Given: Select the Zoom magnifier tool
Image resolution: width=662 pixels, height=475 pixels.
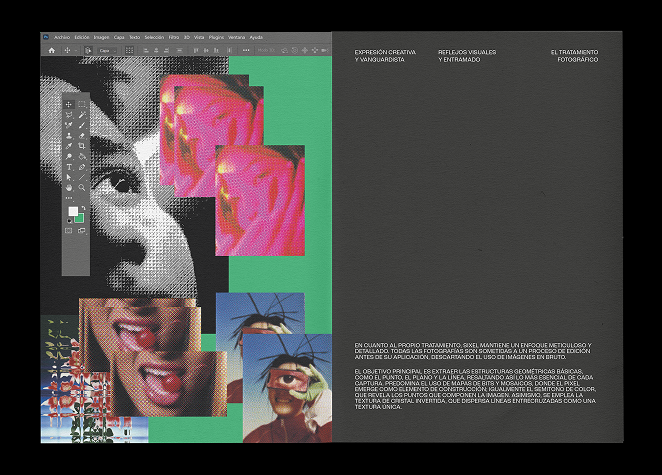Looking at the screenshot, I should pos(82,187).
